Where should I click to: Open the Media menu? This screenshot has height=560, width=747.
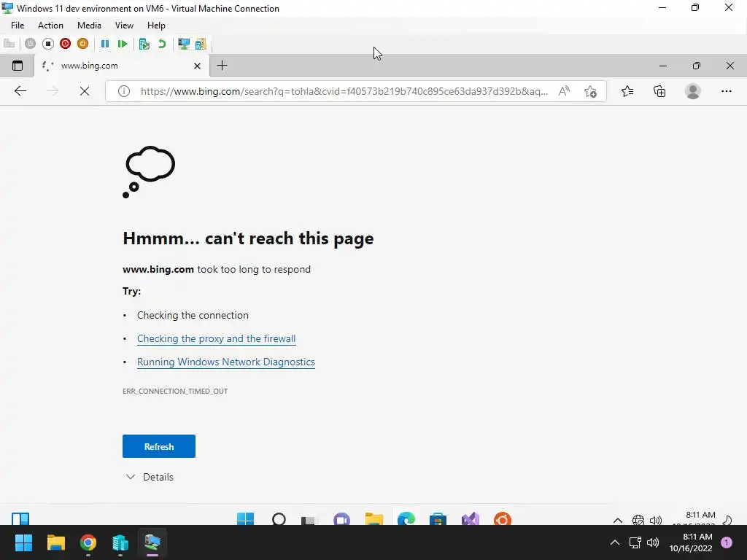(89, 26)
